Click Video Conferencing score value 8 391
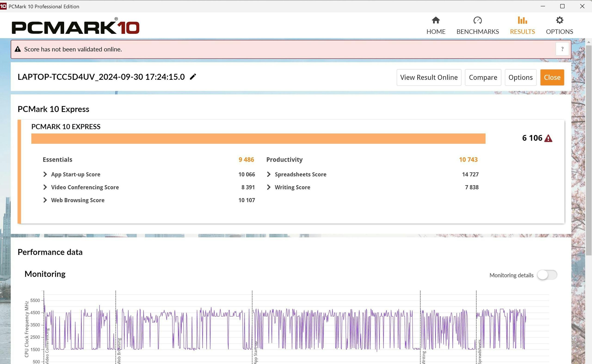Screen dimensions: 592x364 [x=248, y=187]
